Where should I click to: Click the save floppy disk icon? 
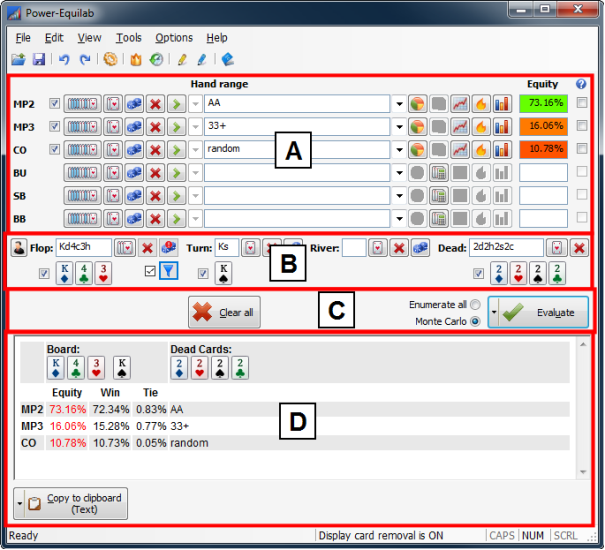coord(39,59)
